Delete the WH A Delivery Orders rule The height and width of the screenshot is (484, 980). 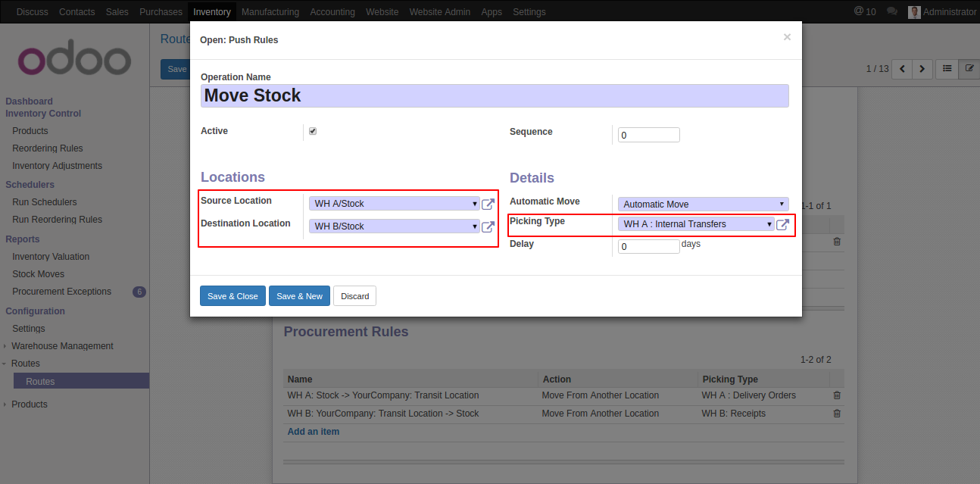837,395
